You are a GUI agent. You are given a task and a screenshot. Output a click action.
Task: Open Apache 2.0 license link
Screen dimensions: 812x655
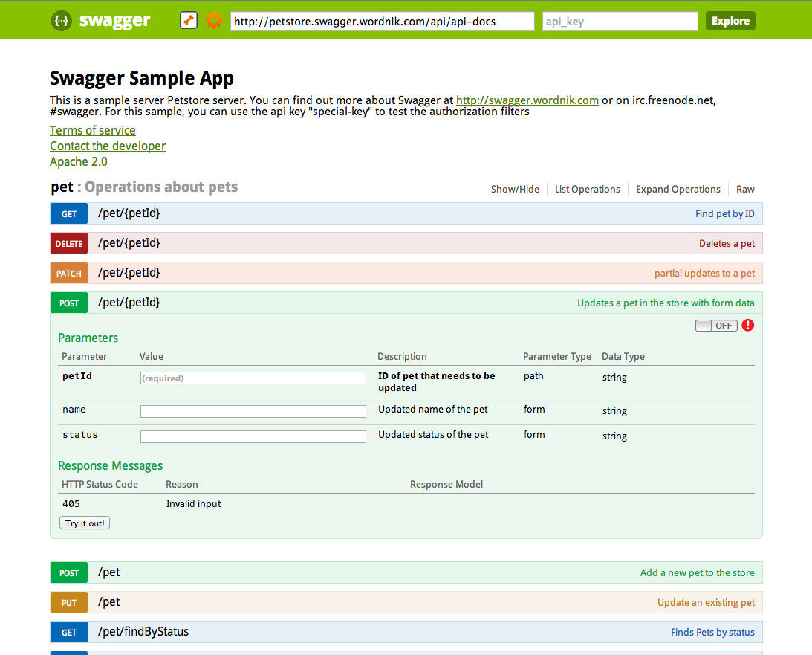point(79,161)
